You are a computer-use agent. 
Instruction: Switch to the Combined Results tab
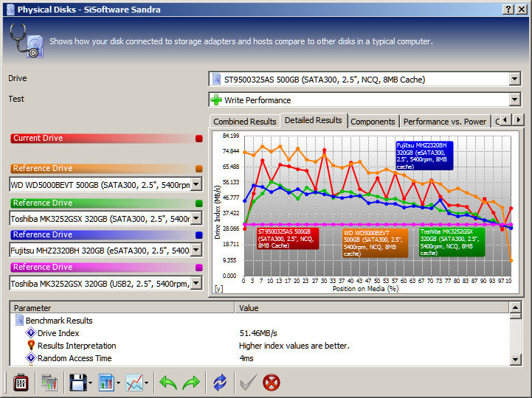[x=245, y=122]
